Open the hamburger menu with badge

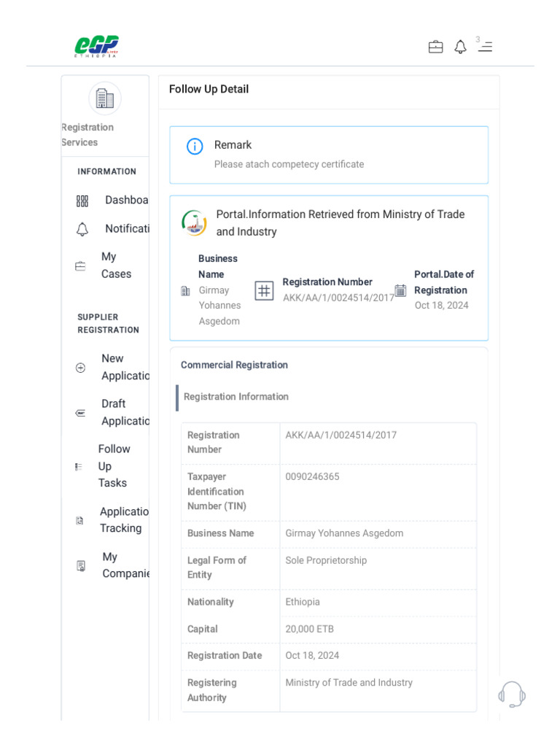coord(485,47)
